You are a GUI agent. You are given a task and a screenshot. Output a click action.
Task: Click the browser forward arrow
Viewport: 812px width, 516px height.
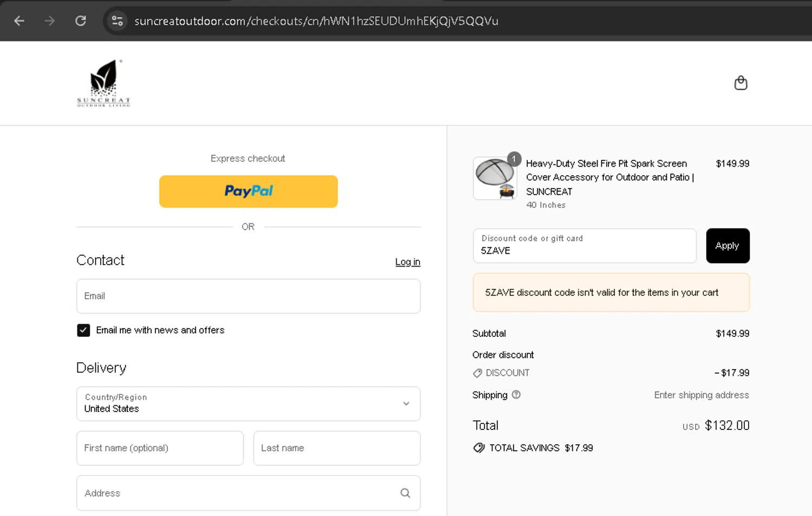[x=50, y=21]
